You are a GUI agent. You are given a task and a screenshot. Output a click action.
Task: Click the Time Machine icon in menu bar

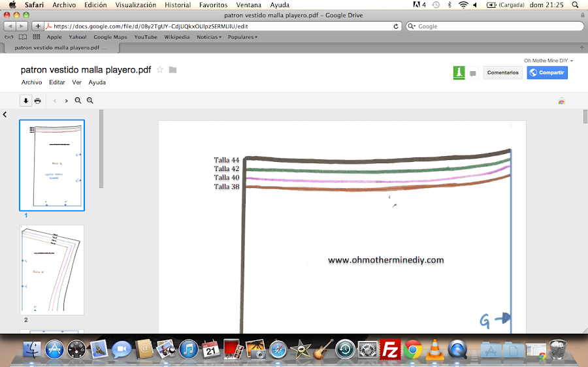coord(436,5)
